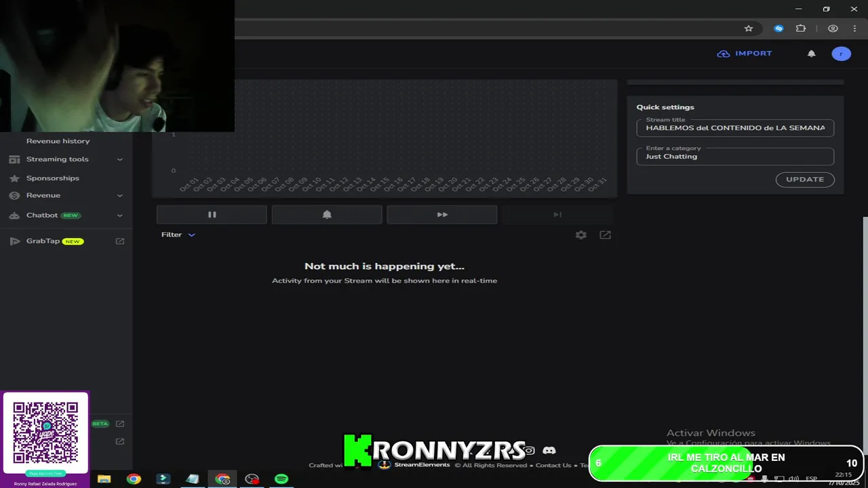Edit the Enter a category field

pos(735,156)
